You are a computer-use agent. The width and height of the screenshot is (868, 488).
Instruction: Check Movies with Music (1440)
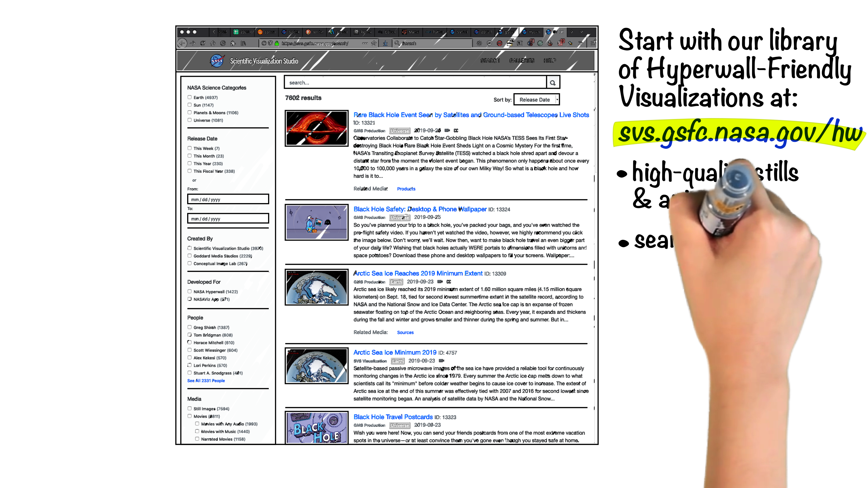[197, 431]
